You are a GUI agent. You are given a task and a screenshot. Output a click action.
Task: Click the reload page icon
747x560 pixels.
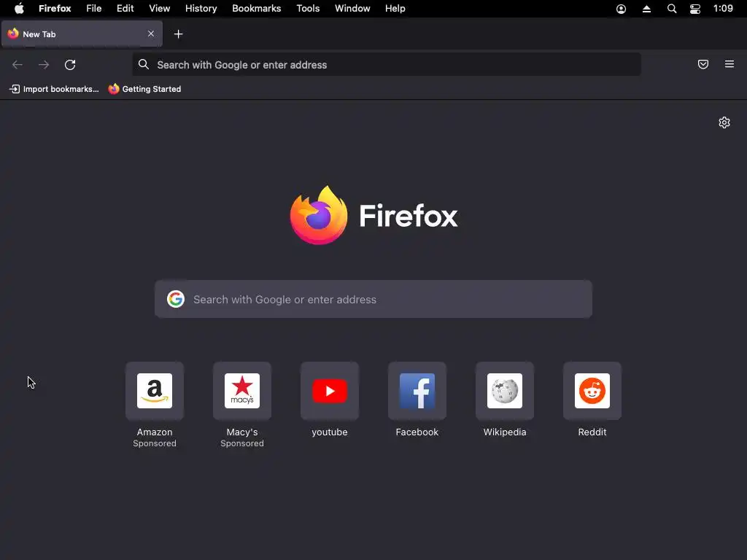[x=70, y=65]
